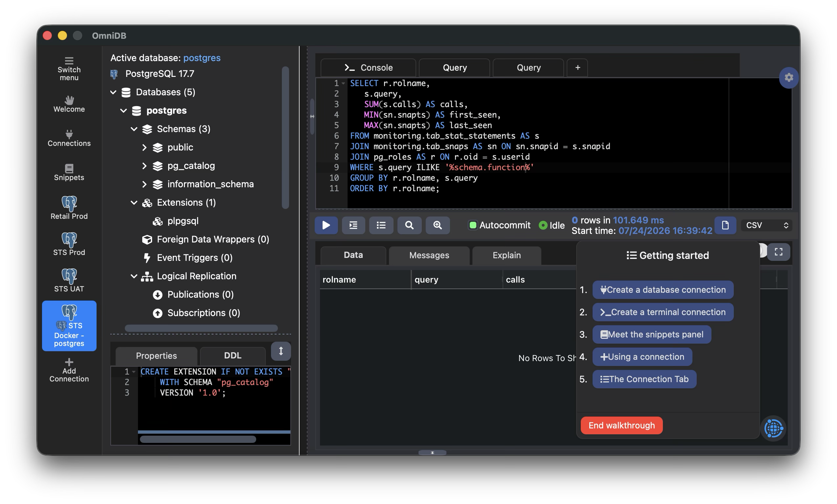837x504 pixels.
Task: Click The Connection Tab step
Action: pyautogui.click(x=644, y=379)
